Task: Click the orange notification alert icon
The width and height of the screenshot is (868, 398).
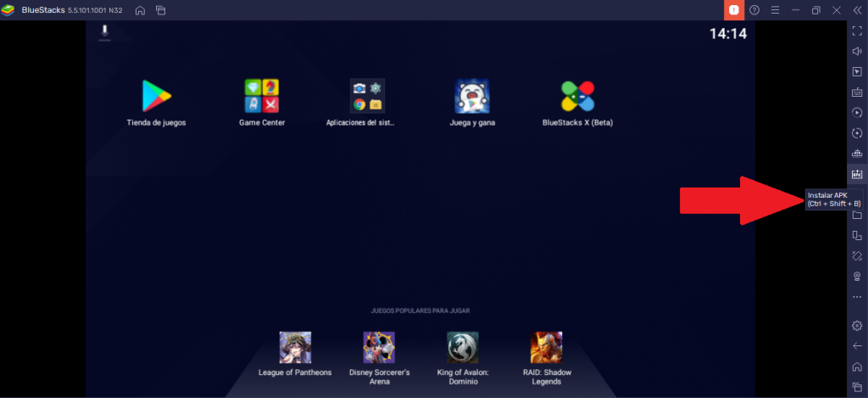Action: pos(734,10)
